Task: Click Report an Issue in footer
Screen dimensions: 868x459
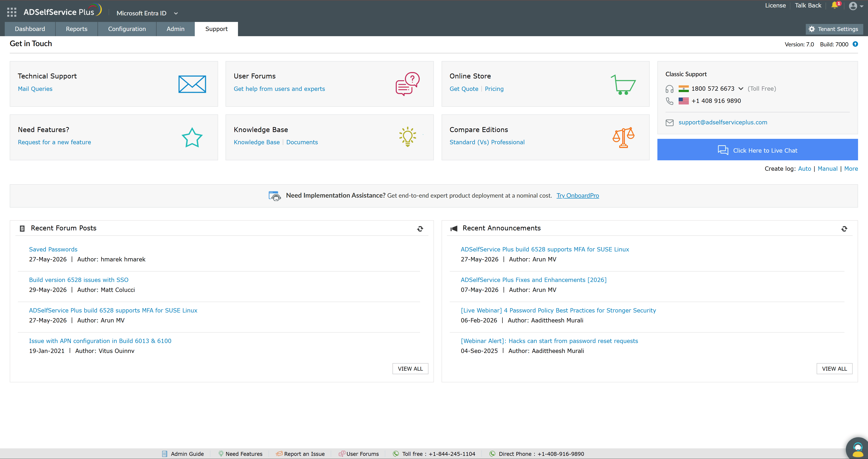Action: coord(300,454)
